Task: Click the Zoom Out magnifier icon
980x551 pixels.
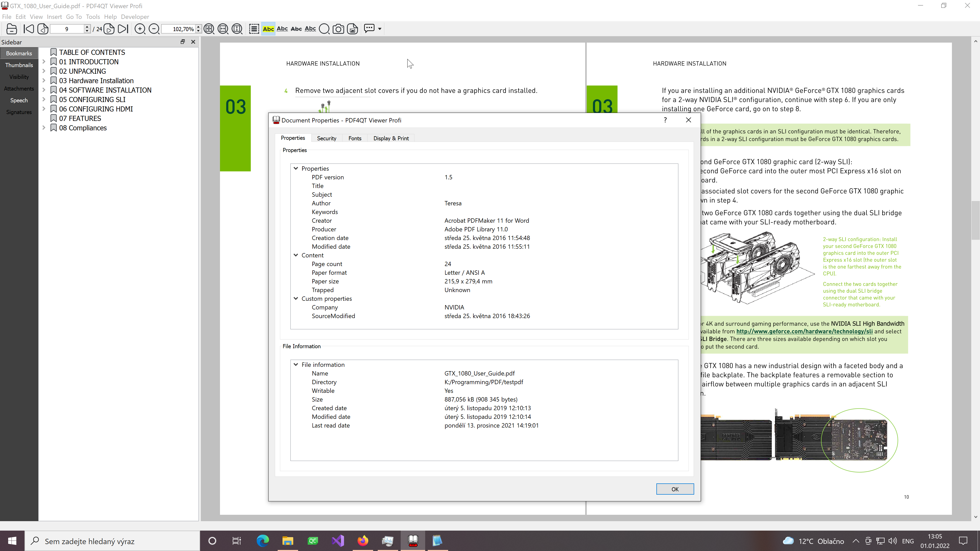Action: [x=154, y=29]
